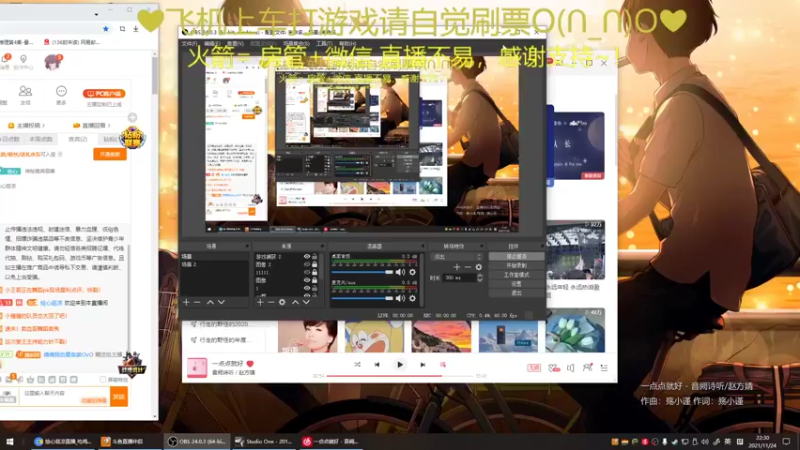Click the orange send button in chat
Image resolution: width=800 pixels, height=450 pixels.
119,396
